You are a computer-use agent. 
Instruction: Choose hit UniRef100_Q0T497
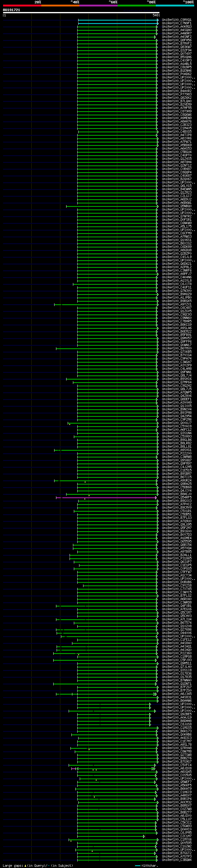click(177, 54)
